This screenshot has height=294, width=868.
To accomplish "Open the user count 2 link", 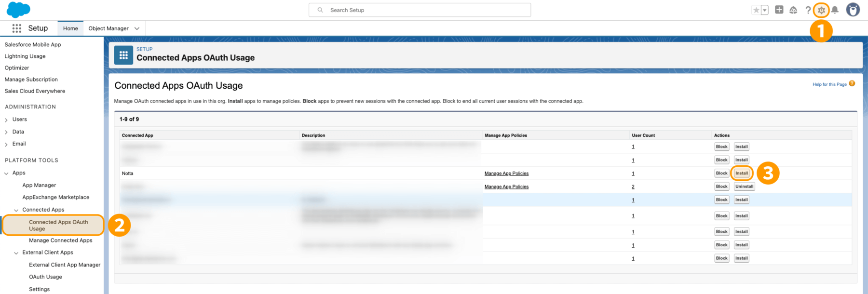I will (x=633, y=187).
